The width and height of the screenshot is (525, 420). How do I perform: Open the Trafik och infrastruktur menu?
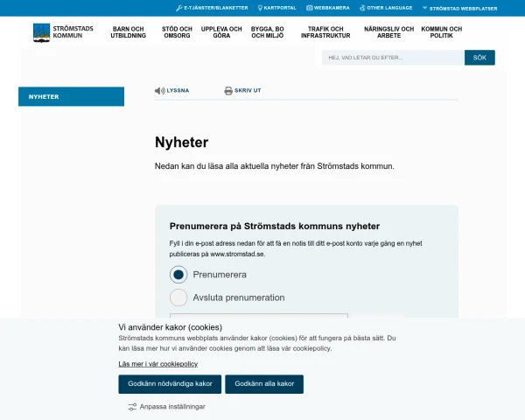[325, 32]
